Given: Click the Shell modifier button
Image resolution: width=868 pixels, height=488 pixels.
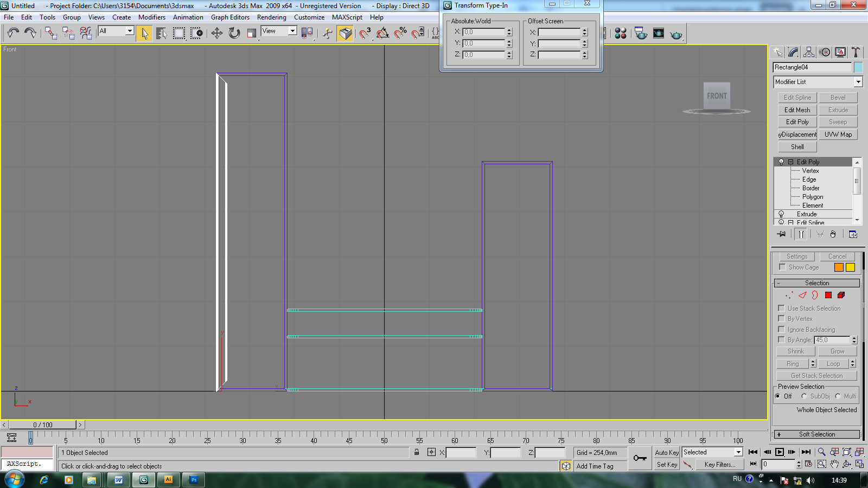Looking at the screenshot, I should 797,147.
